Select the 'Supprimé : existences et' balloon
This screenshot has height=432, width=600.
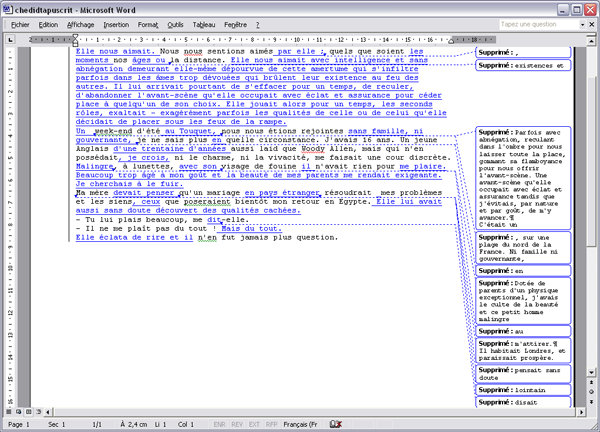523,65
